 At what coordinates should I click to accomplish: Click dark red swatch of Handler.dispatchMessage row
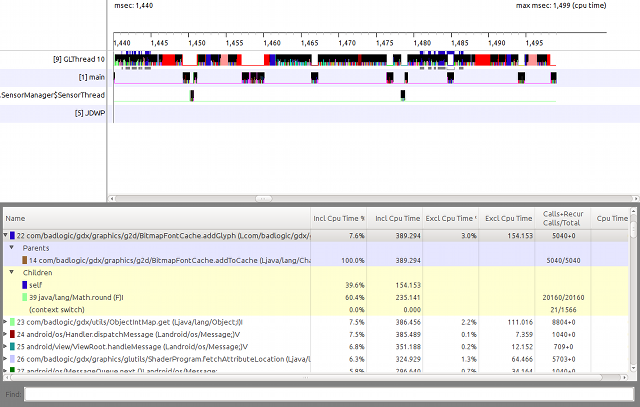pyautogui.click(x=13, y=334)
